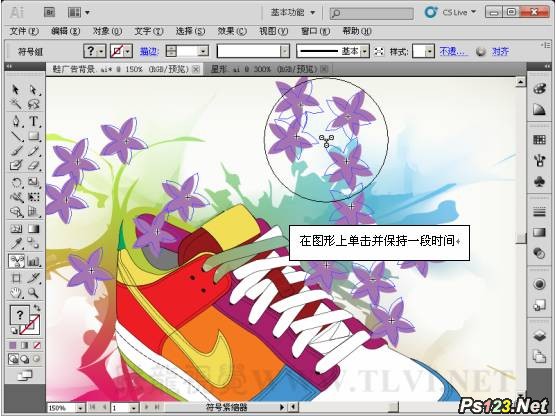Select the Lasso tool

tap(34, 104)
